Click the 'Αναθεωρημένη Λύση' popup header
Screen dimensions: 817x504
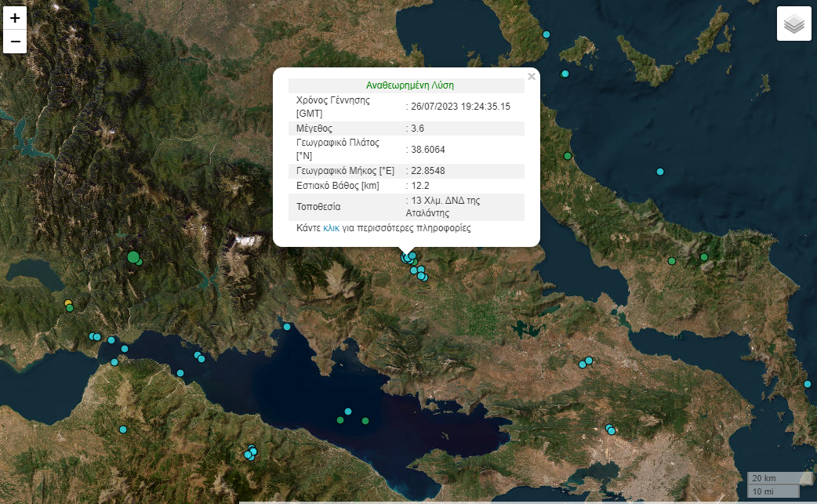[x=409, y=85]
